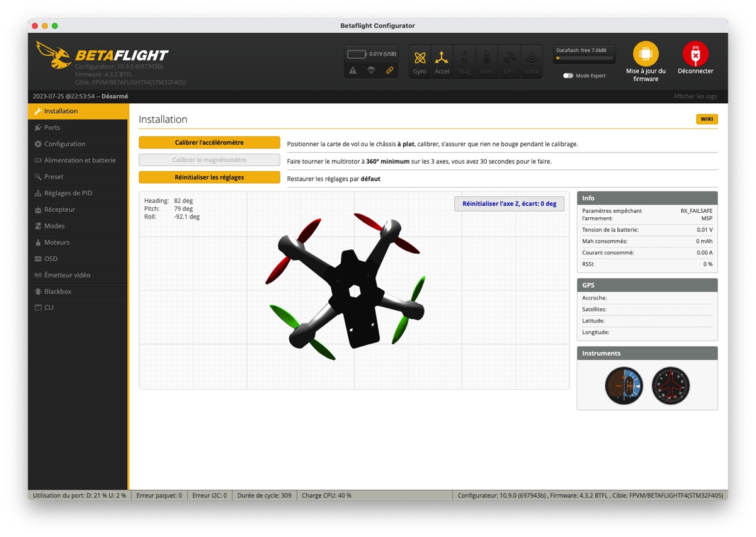Click Erreur paquet status entry
756x537 pixels.
159,495
